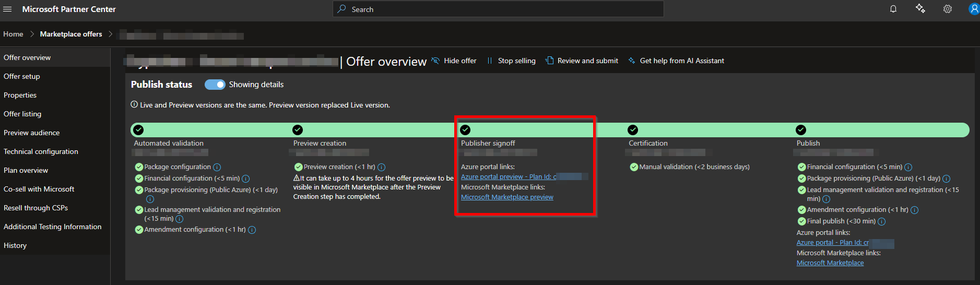Click the Publish status heading
The height and width of the screenshot is (285, 980).
[x=161, y=85]
